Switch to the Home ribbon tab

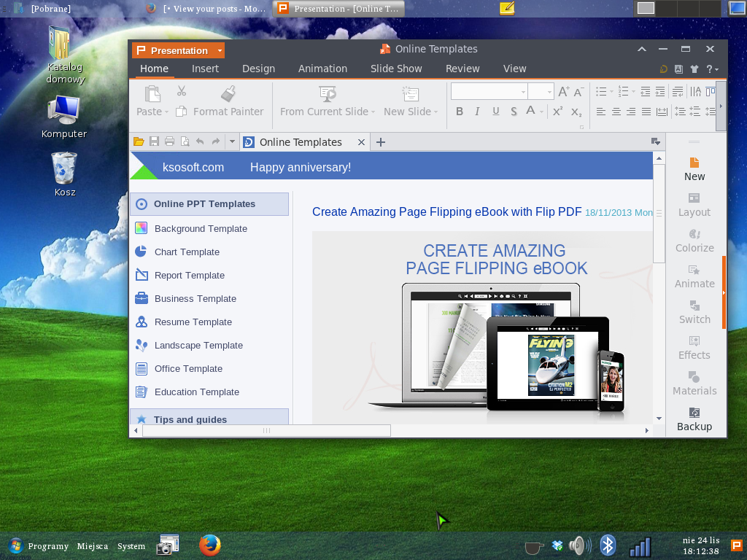pos(154,69)
